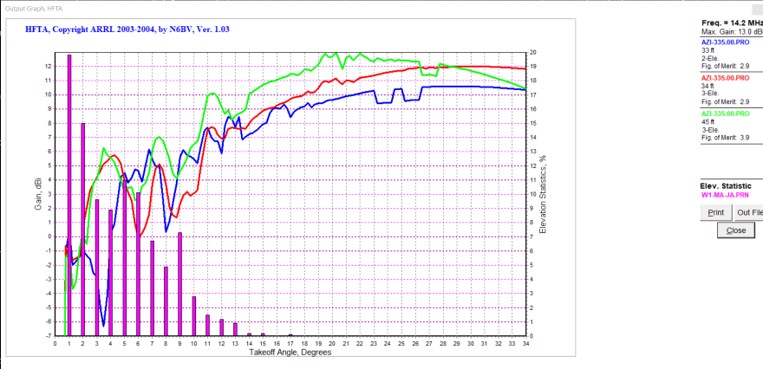This screenshot has height=369, width=763.
Task: Click the Output Graph, HFTA window title
Action: (34, 9)
